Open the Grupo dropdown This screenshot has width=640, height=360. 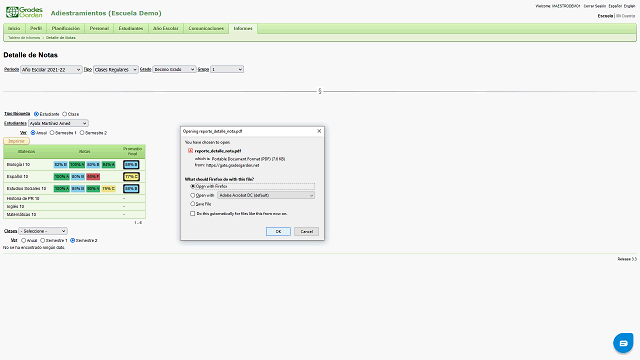point(227,69)
